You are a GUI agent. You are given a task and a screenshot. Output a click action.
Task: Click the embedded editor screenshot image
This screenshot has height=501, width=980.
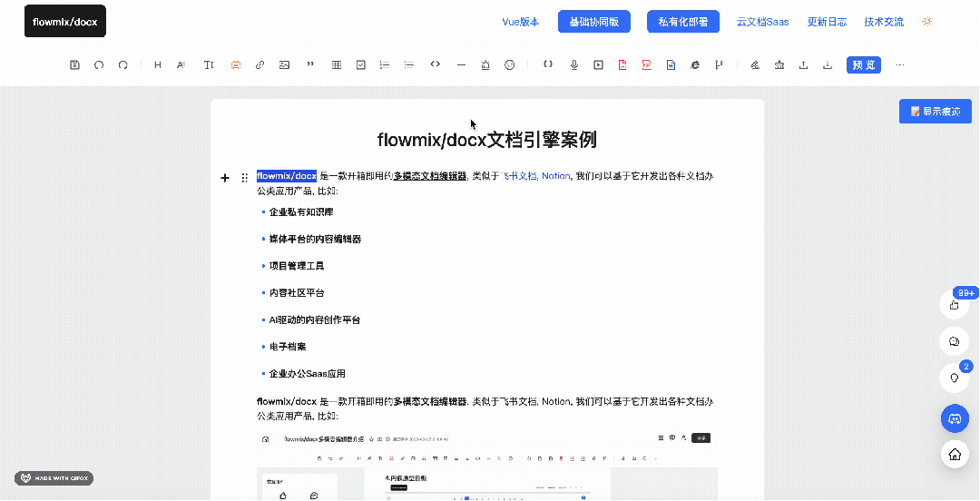point(487,465)
